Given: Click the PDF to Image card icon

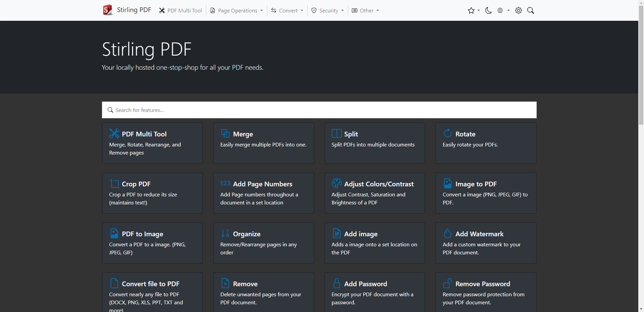Looking at the screenshot, I should coord(114,233).
